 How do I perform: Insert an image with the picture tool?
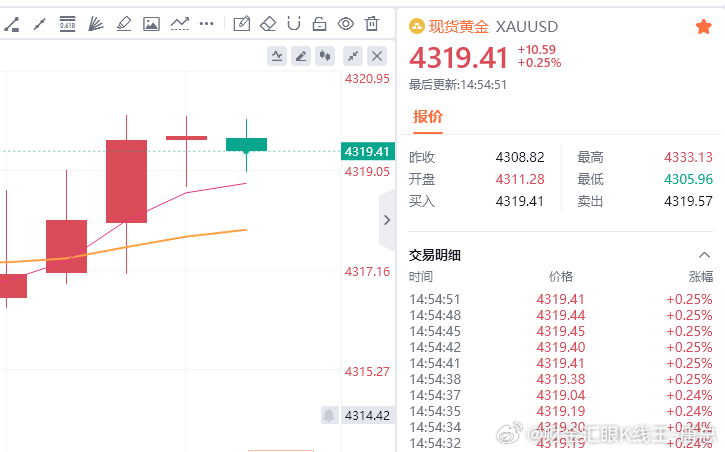click(151, 24)
